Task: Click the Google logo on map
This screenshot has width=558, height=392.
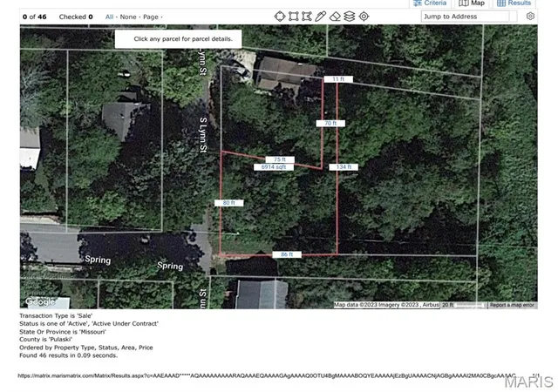Action: tap(40, 302)
